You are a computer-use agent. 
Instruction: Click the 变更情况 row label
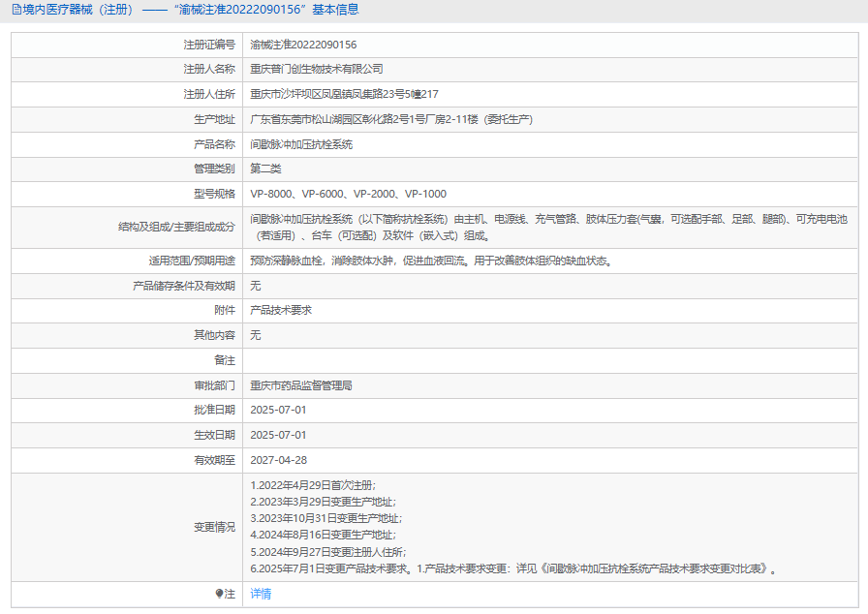[214, 527]
